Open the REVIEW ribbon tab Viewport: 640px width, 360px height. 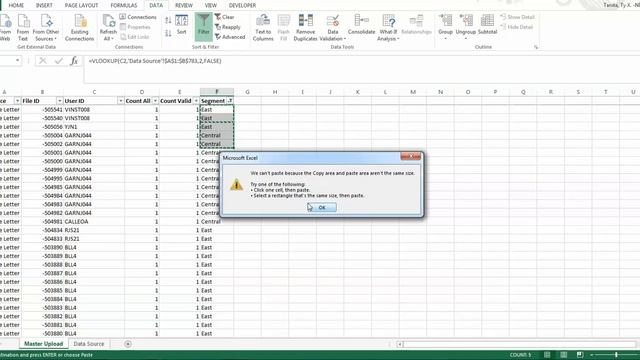click(x=184, y=5)
